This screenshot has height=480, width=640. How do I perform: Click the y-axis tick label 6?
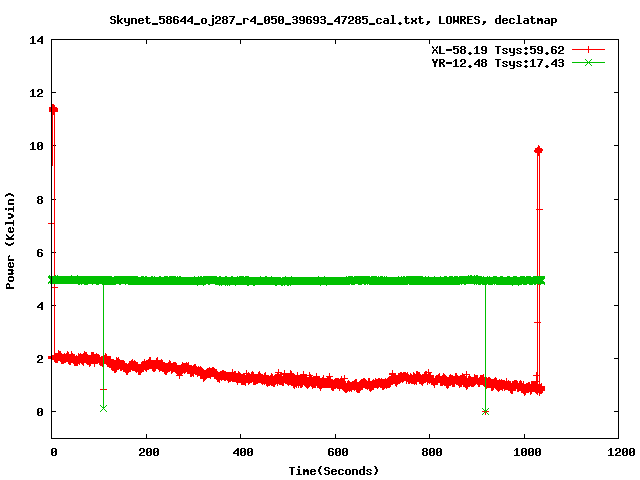[40, 253]
